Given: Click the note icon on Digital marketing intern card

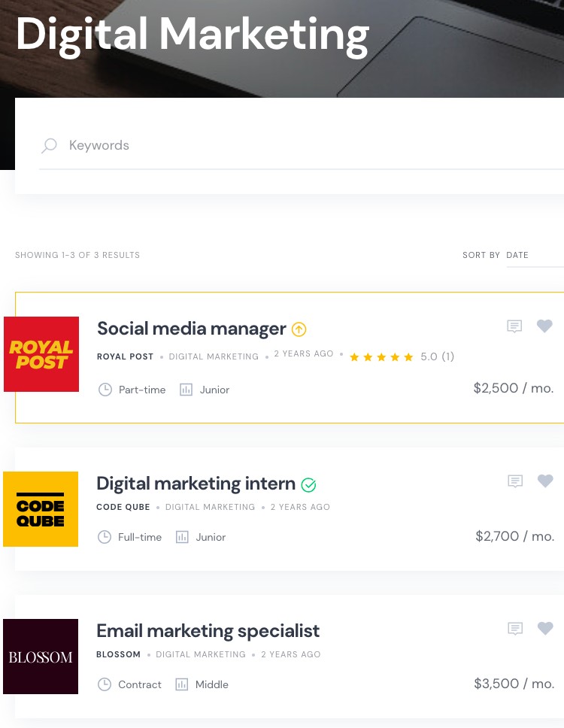Looking at the screenshot, I should point(514,481).
